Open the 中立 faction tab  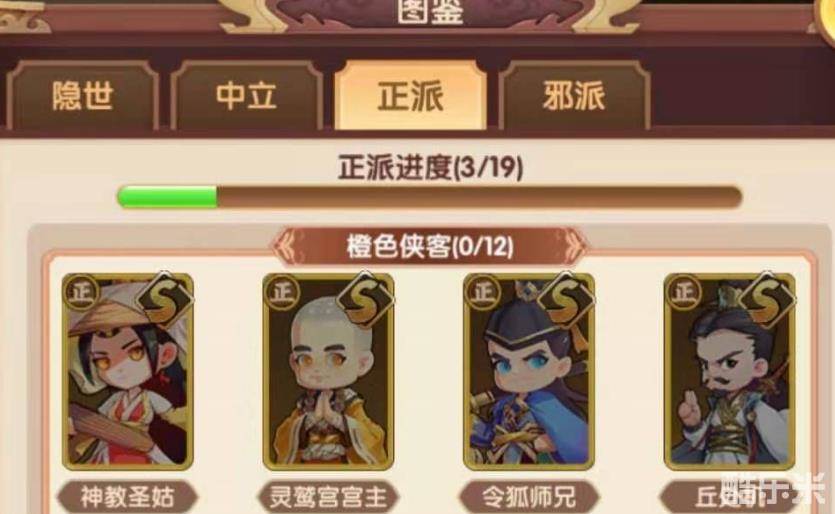point(247,96)
